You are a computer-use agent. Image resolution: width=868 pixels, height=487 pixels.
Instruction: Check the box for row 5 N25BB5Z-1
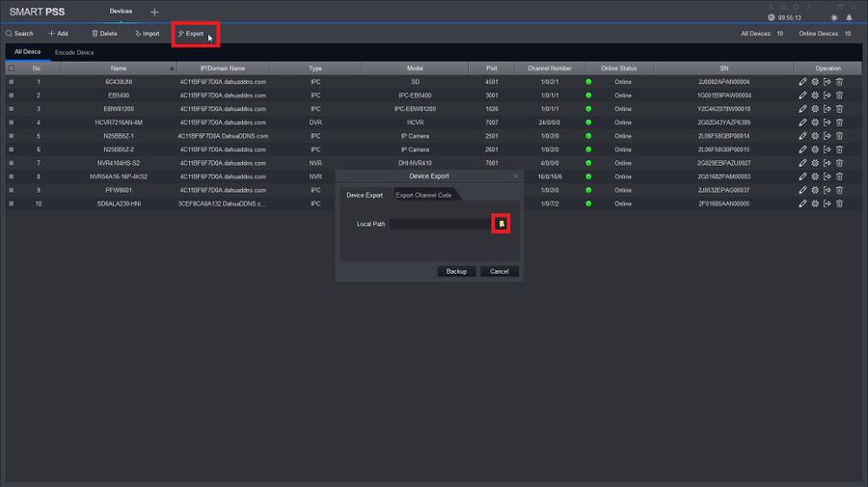[11, 136]
